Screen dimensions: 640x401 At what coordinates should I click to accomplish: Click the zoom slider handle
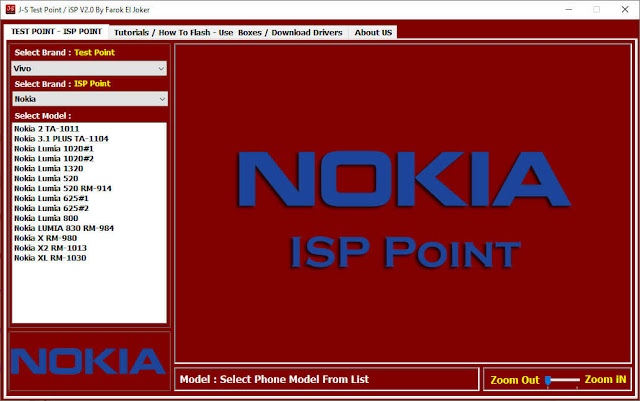click(x=548, y=381)
